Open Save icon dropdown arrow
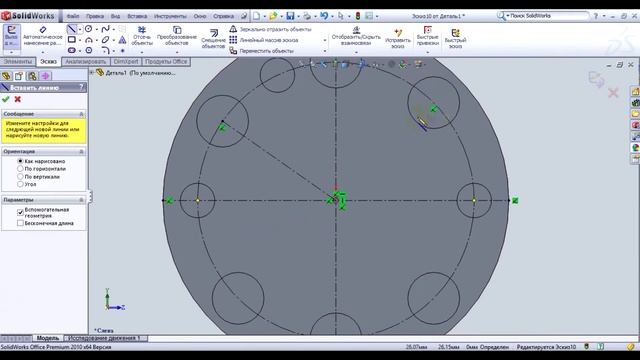Image resolution: width=640 pixels, height=360 pixels. (298, 16)
